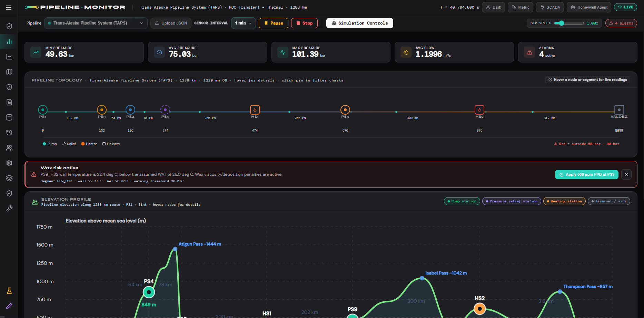Click the 'Hover a node or segment' hint
644x318 pixels.
pos(588,80)
